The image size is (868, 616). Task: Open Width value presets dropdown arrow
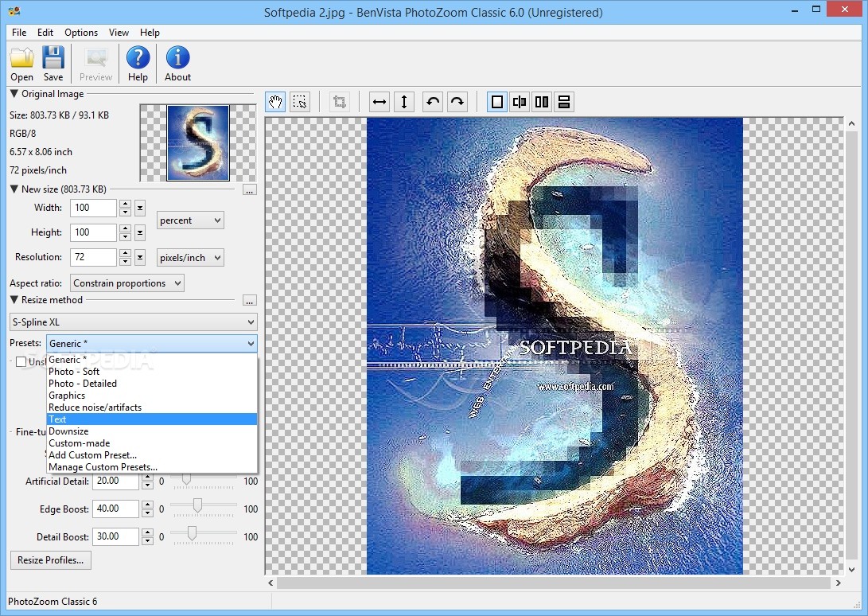[140, 209]
